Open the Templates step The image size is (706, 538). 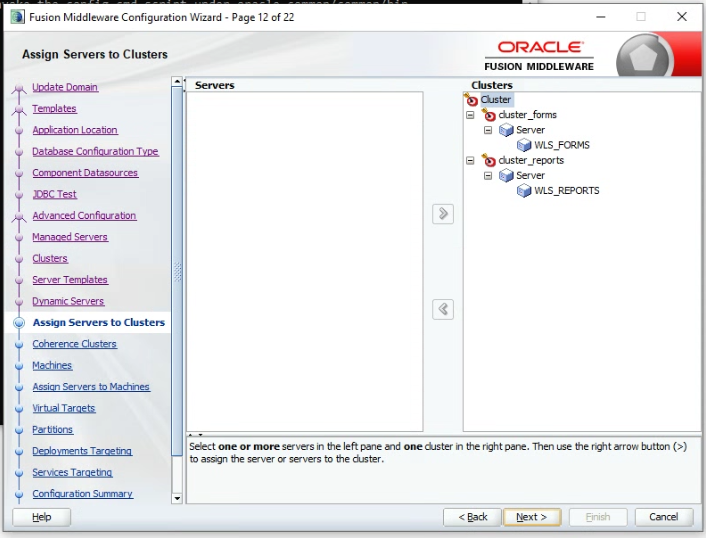click(54, 109)
